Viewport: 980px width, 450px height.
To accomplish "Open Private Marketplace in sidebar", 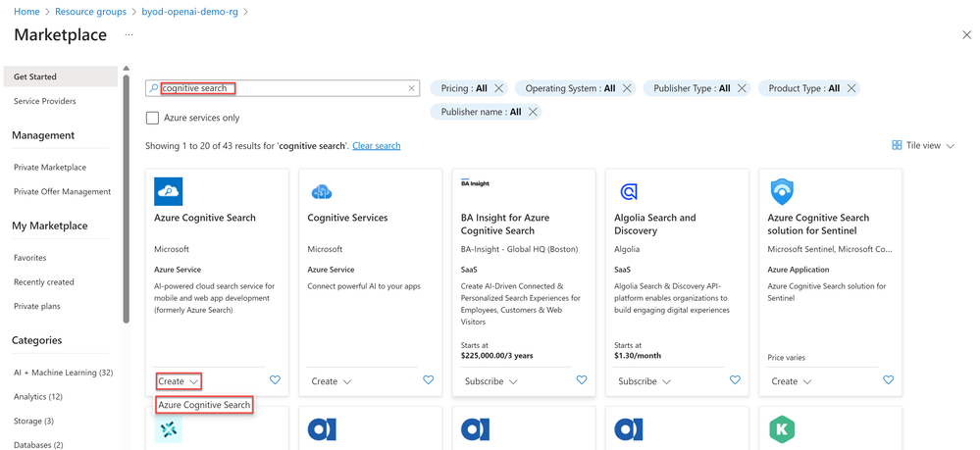I will tap(50, 168).
